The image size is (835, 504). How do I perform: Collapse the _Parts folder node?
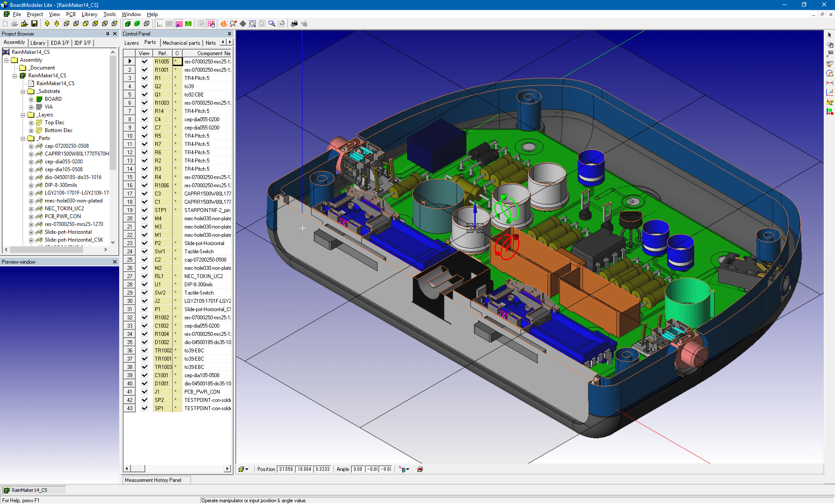point(23,138)
